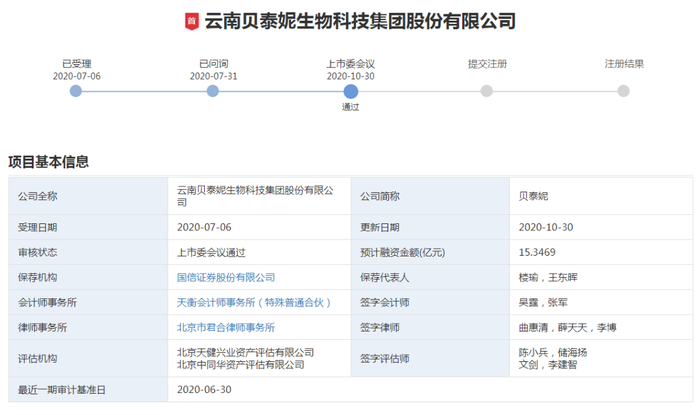700x415 pixels.
Task: Click the 律师事务所 label cell
Action: [88, 327]
